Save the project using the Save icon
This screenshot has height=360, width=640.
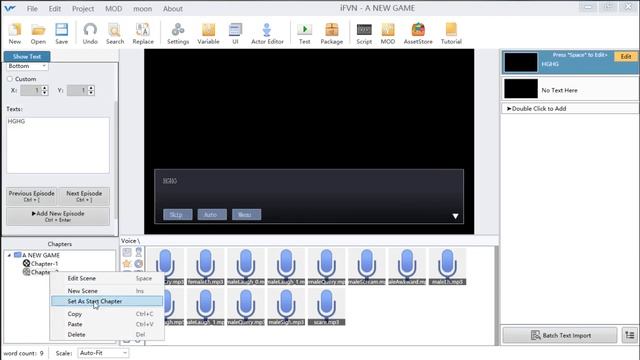(x=62, y=33)
